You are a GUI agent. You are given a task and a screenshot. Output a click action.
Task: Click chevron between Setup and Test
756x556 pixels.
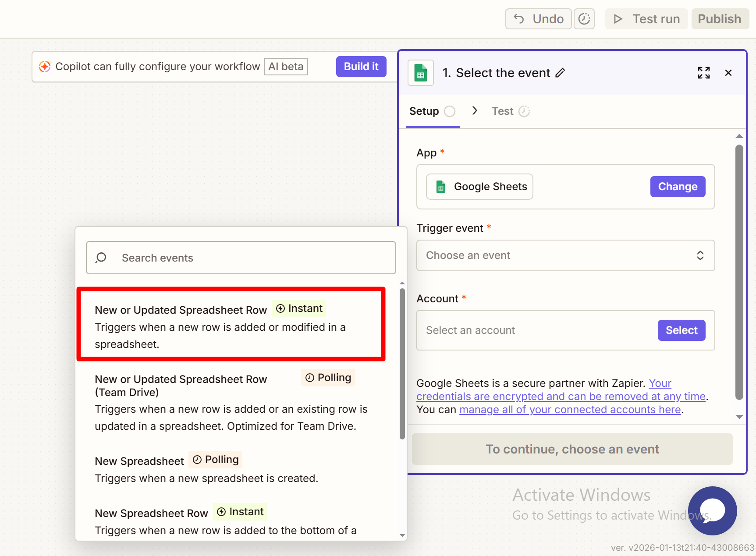pos(475,111)
